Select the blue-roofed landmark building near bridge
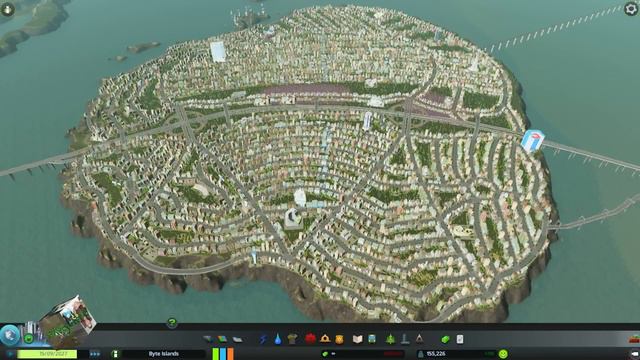The image size is (640, 360). (x=533, y=140)
